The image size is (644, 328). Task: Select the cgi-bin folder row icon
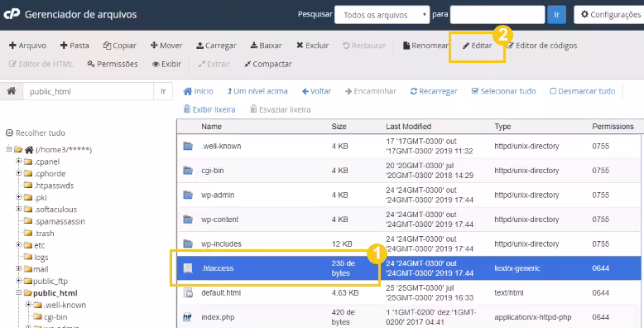tap(188, 170)
